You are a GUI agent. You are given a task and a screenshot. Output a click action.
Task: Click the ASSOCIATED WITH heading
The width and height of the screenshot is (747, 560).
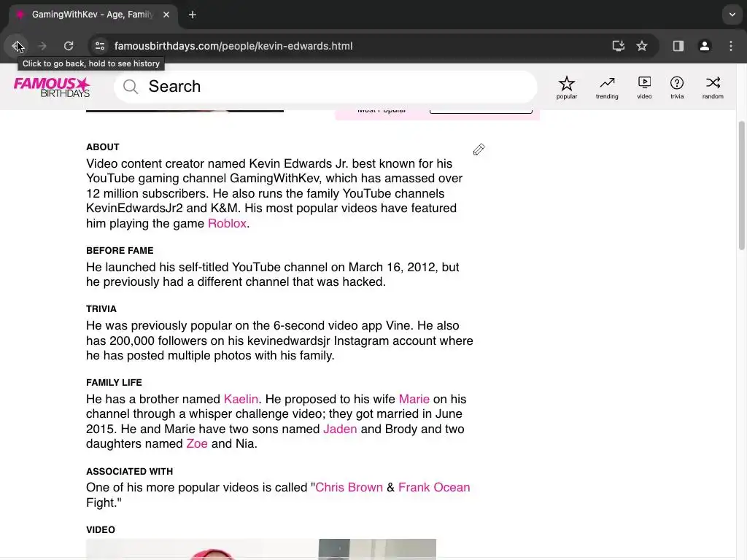tap(130, 472)
